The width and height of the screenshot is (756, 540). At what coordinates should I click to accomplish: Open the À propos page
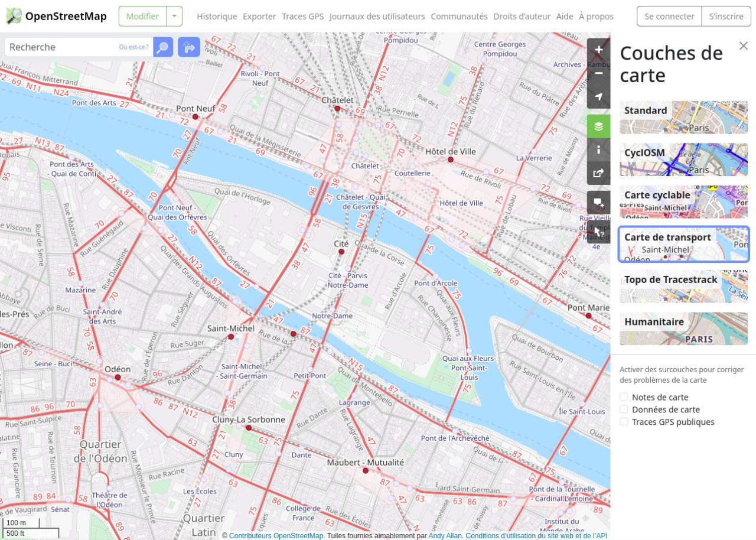pos(596,17)
